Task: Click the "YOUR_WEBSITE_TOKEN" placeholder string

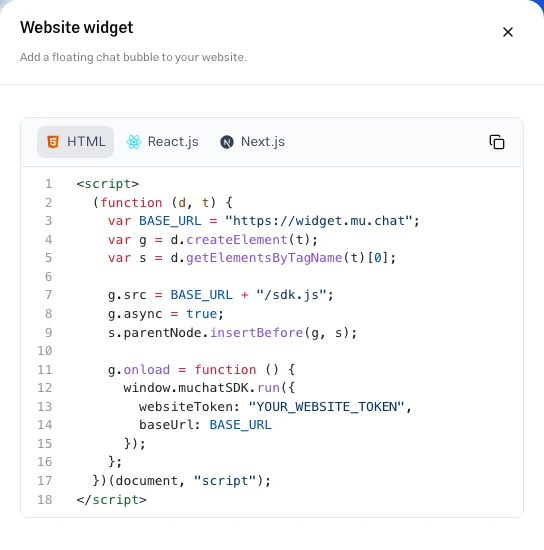Action: click(326, 407)
